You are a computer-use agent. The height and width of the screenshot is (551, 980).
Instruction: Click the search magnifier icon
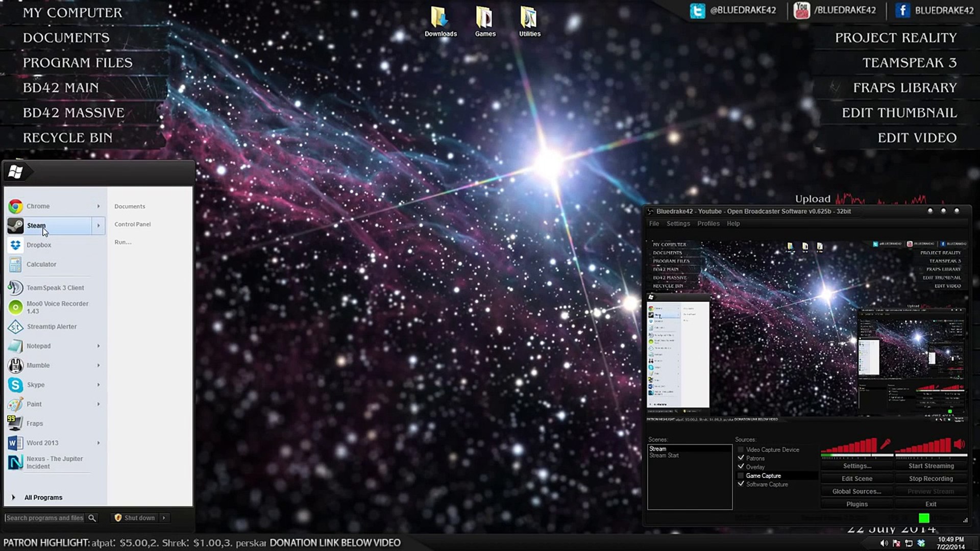(92, 518)
